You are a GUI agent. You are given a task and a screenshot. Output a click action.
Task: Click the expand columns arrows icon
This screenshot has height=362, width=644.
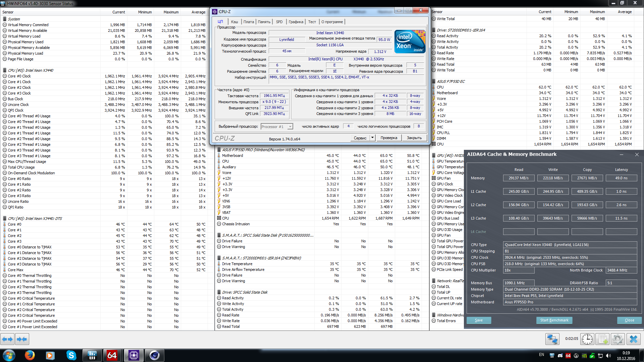7,339
